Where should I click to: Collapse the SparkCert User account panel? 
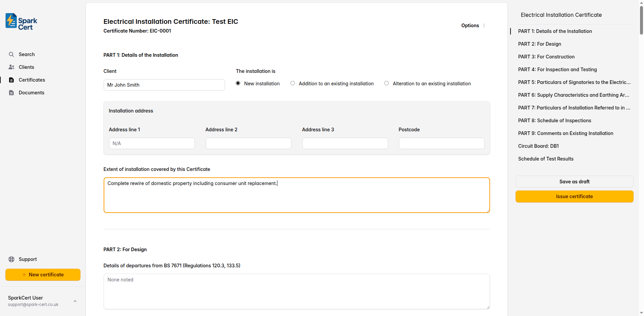point(75,301)
